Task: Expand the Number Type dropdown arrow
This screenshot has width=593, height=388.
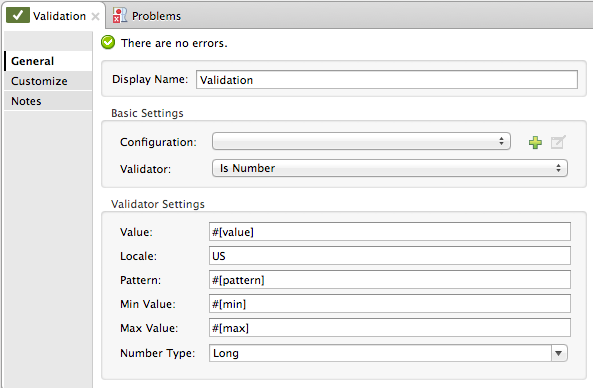Action: point(559,353)
